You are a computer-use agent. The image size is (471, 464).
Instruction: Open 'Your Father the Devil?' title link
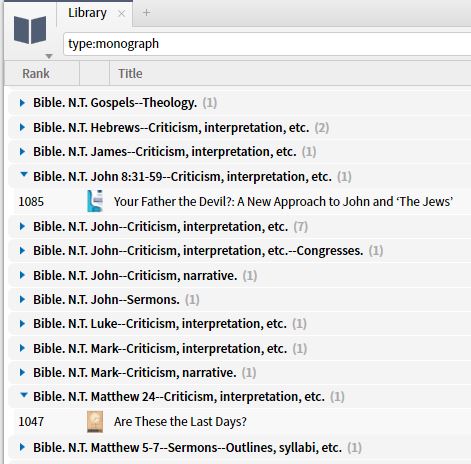point(283,201)
